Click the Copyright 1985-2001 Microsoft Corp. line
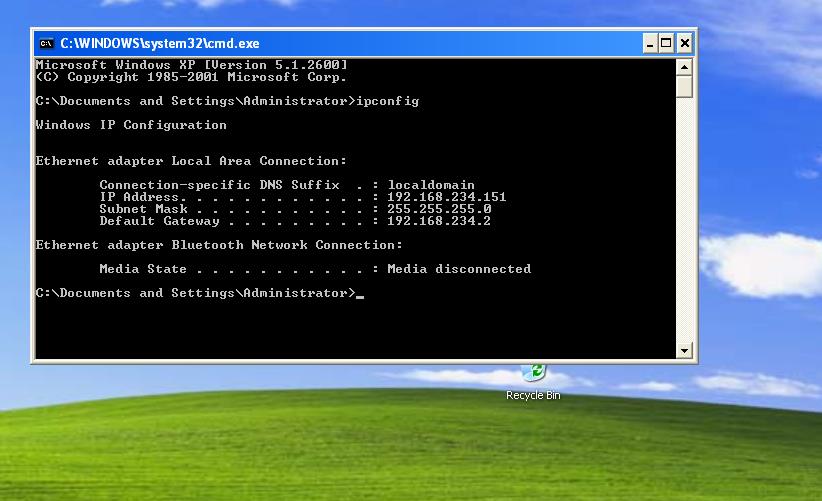Image resolution: width=822 pixels, height=501 pixels. pos(191,77)
